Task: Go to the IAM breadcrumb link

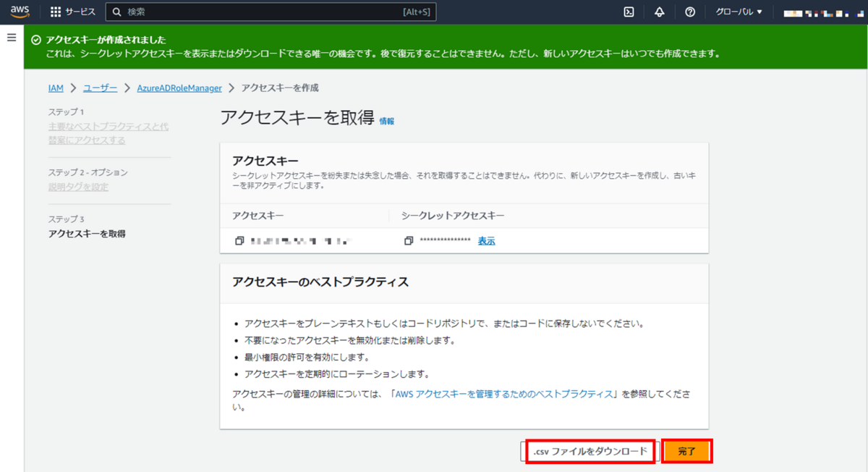Action: [x=56, y=88]
